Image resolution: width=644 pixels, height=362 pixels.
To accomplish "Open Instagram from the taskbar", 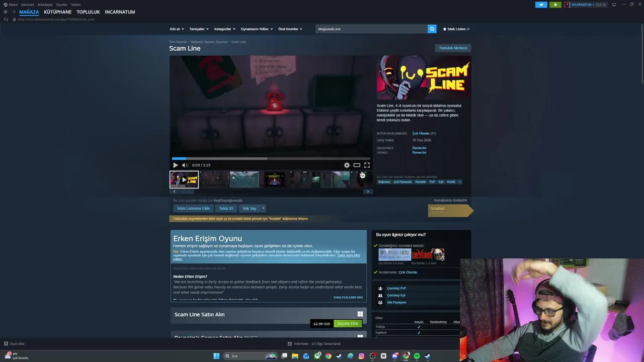I will (361, 356).
